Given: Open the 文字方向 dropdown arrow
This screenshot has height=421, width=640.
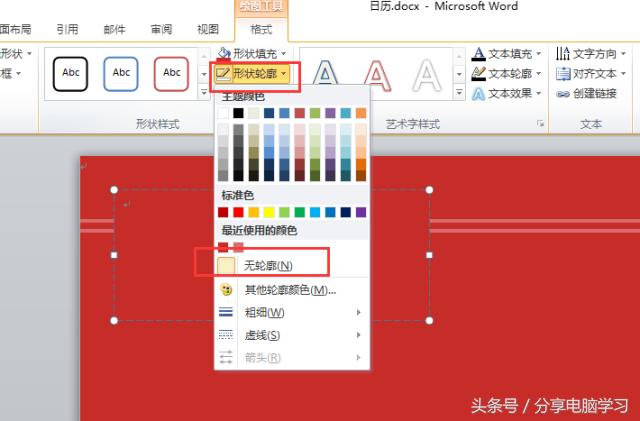Looking at the screenshot, I should click(x=624, y=53).
